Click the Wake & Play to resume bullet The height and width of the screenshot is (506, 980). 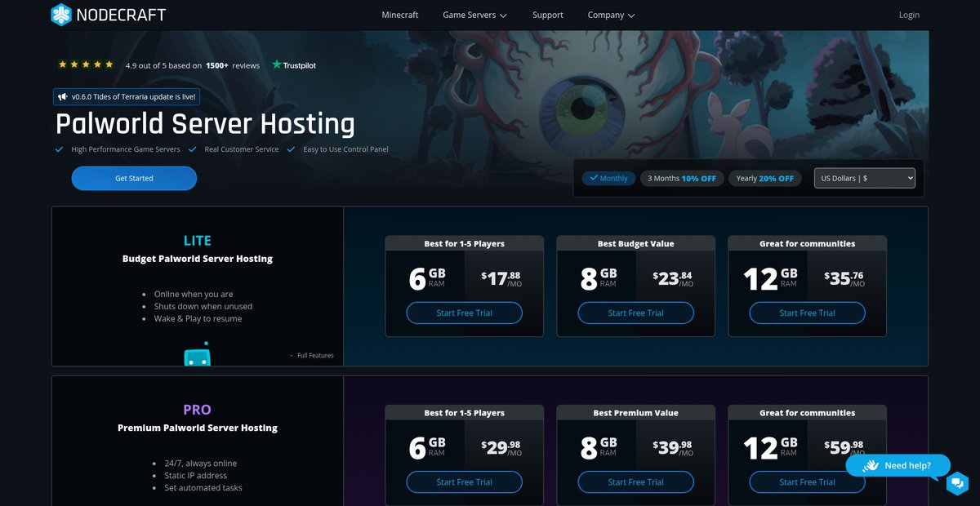point(198,318)
